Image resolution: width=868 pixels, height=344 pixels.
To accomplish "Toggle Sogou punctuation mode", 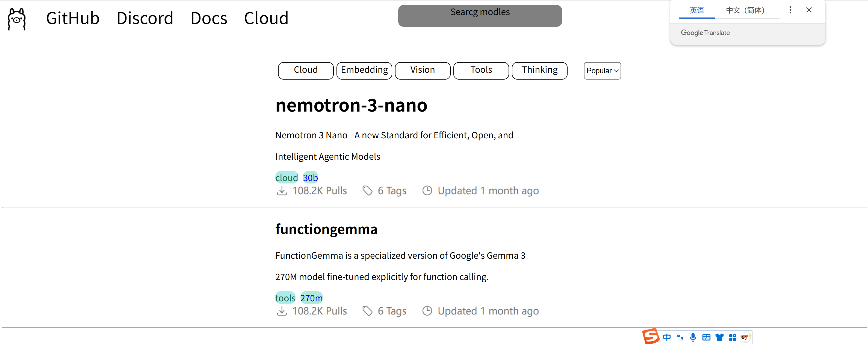I will [x=680, y=337].
